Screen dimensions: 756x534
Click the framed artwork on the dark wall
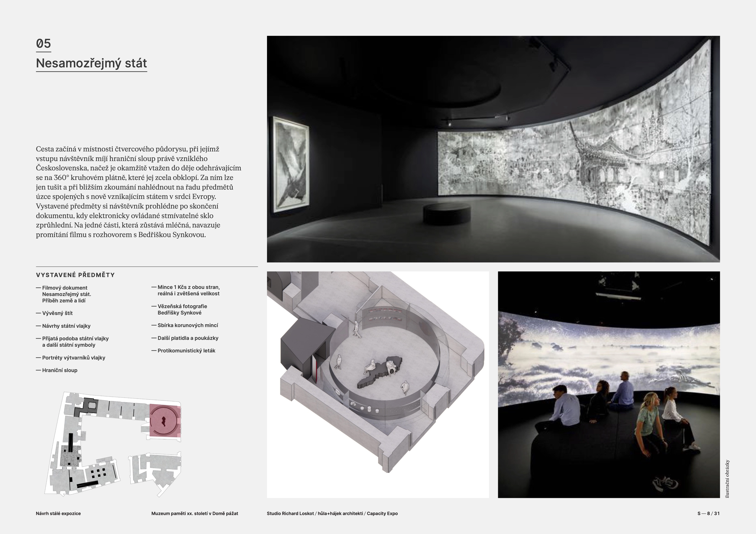pyautogui.click(x=291, y=164)
